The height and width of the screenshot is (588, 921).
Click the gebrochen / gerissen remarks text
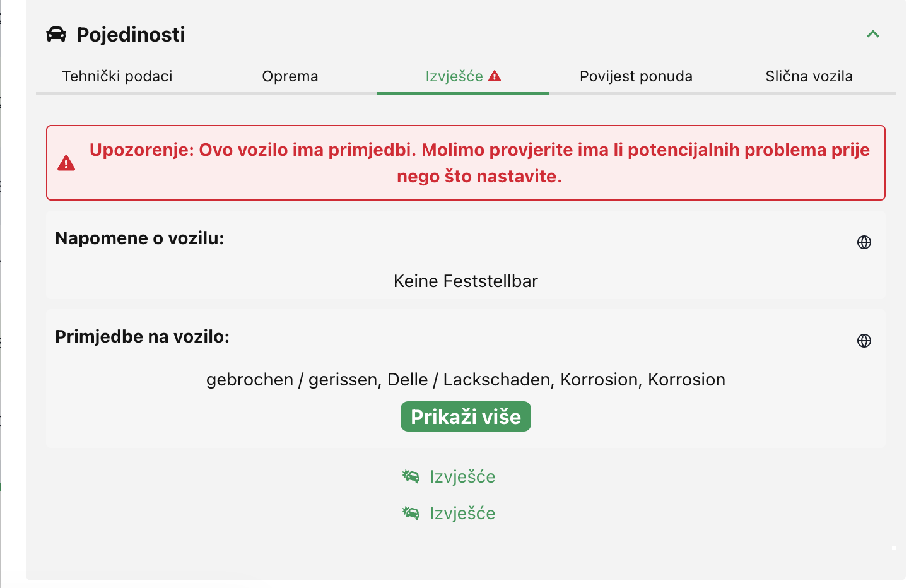466,380
